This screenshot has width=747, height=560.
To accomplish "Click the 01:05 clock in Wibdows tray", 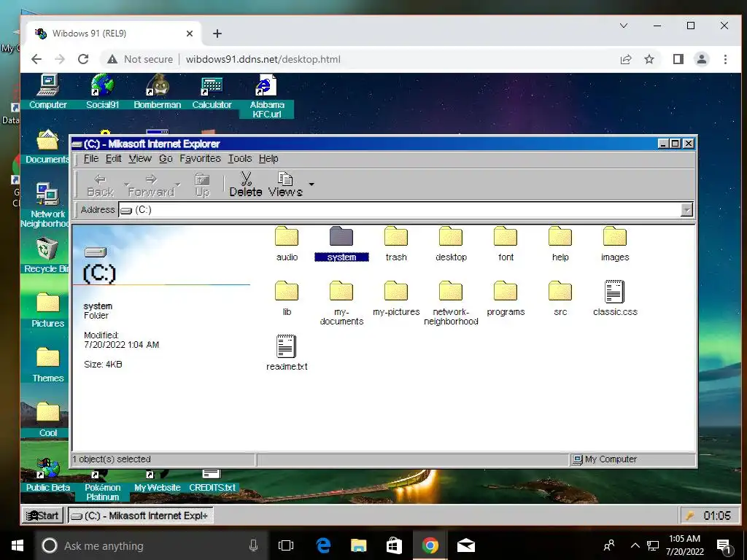I will pos(717,516).
